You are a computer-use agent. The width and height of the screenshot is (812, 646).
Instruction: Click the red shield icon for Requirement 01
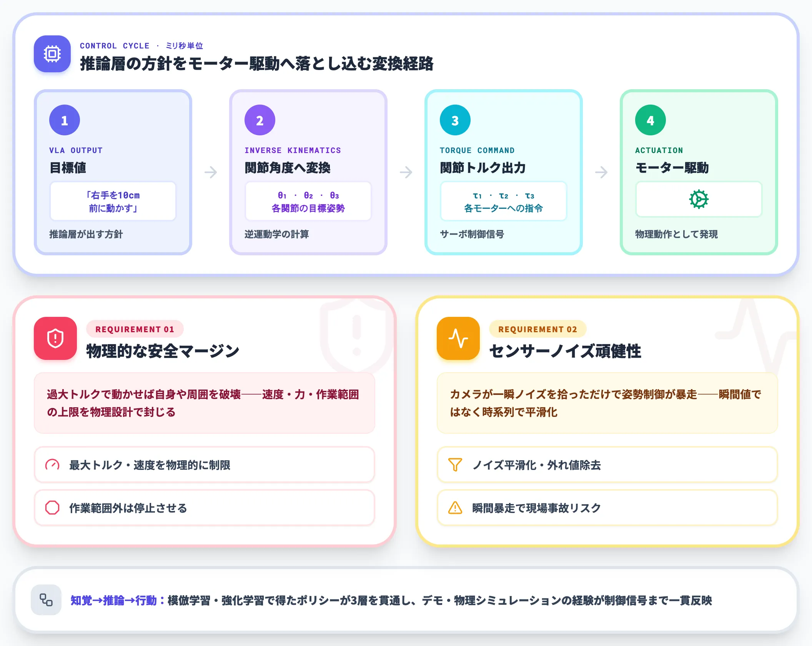pyautogui.click(x=55, y=338)
